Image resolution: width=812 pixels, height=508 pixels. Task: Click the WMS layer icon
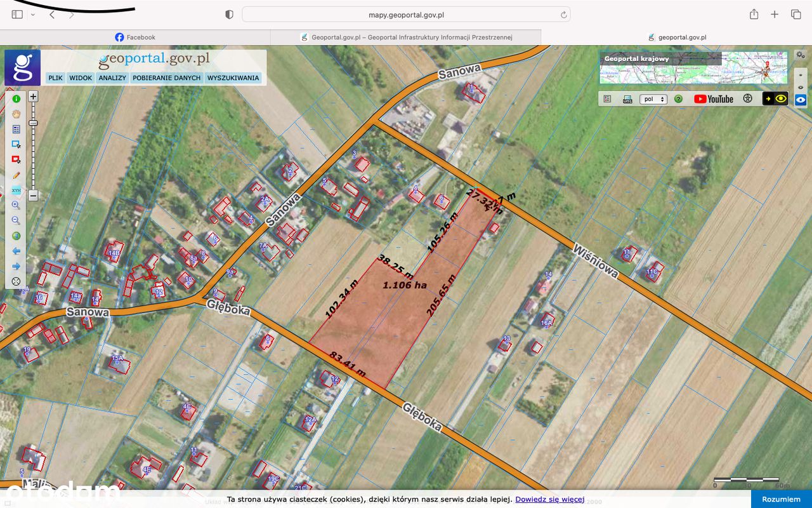tap(627, 99)
